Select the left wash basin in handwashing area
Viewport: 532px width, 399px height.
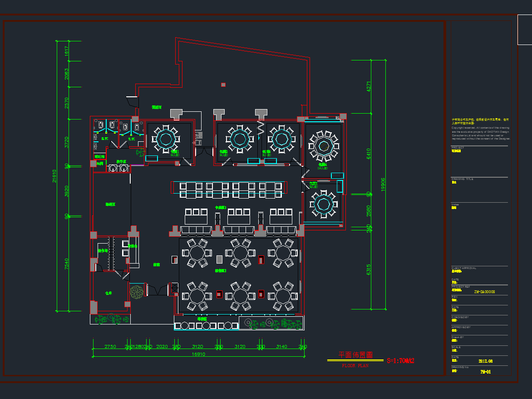tap(113, 168)
